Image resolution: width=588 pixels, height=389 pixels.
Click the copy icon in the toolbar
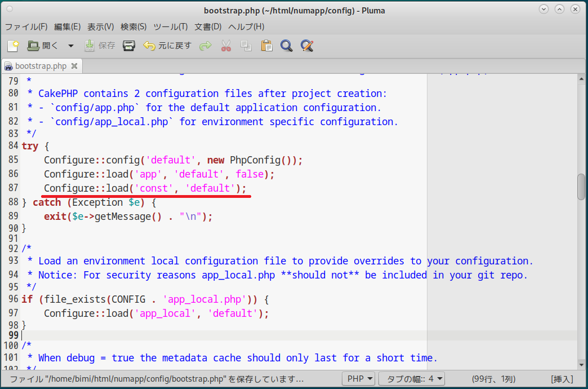pyautogui.click(x=246, y=46)
